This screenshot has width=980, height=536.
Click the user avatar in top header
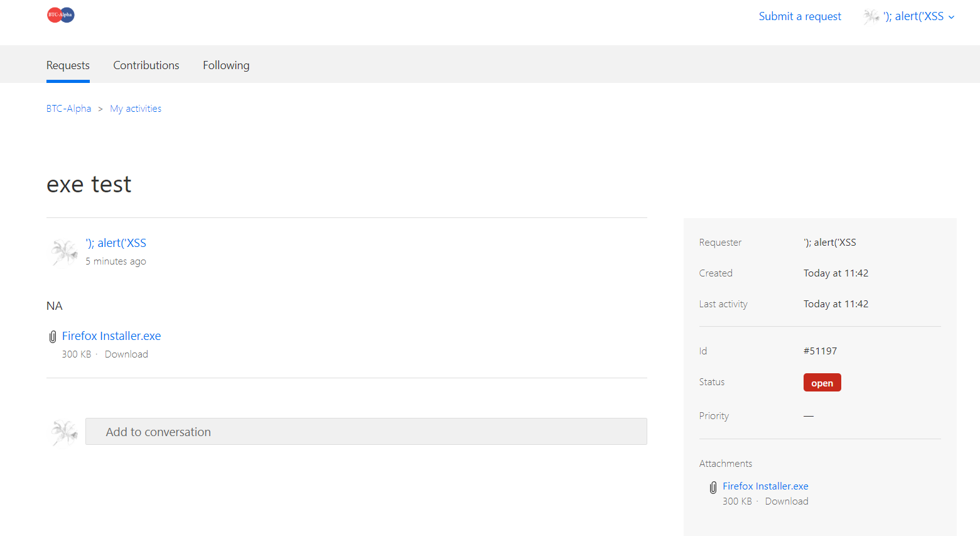(871, 17)
